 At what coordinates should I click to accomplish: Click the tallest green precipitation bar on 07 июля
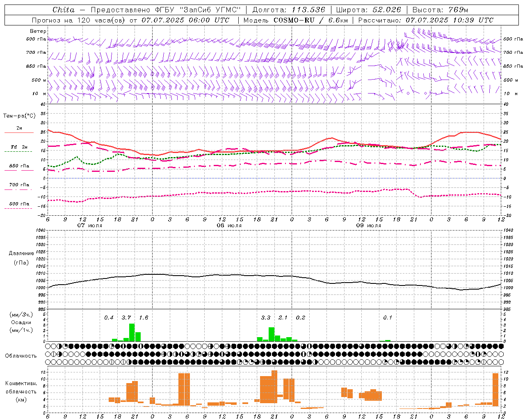click(132, 332)
